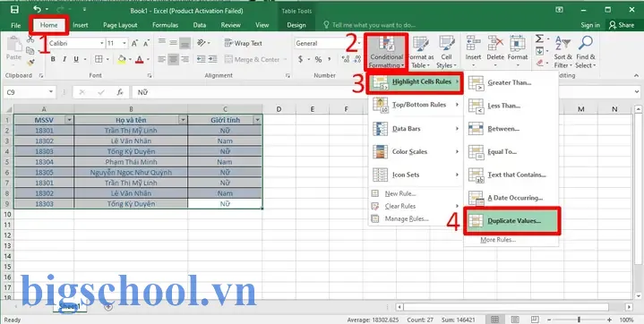The width and height of the screenshot is (644, 324).
Task: Decrease font size with small A icon
Action: [x=147, y=43]
